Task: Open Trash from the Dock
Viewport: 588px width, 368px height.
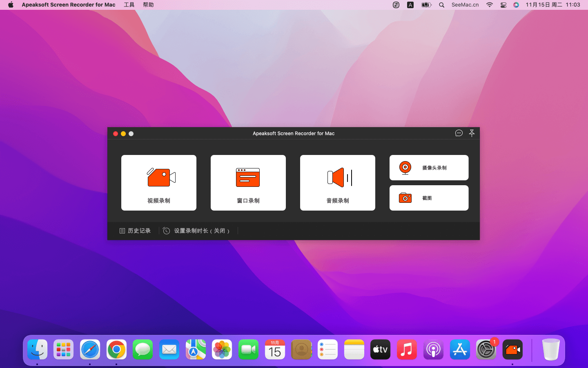Action: click(x=551, y=350)
